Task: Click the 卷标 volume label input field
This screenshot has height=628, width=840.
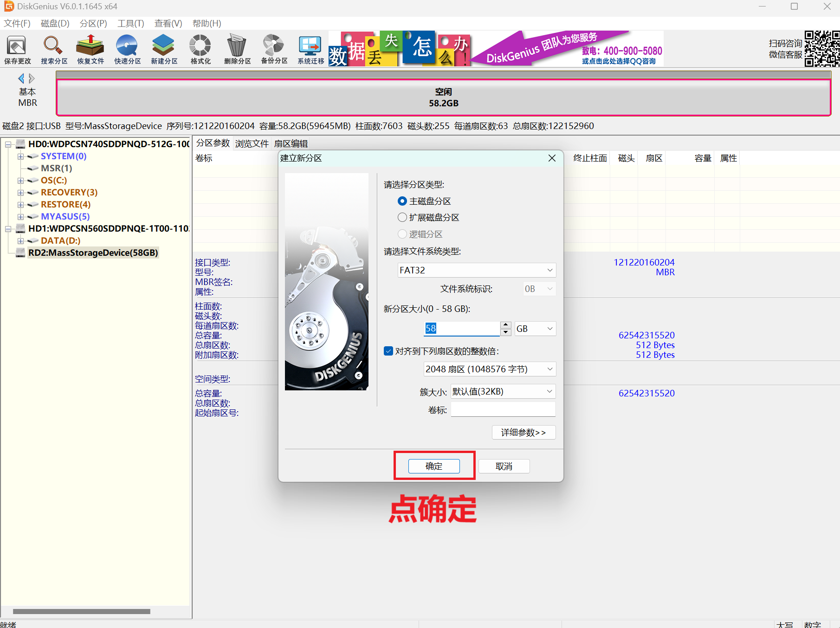Action: point(503,410)
